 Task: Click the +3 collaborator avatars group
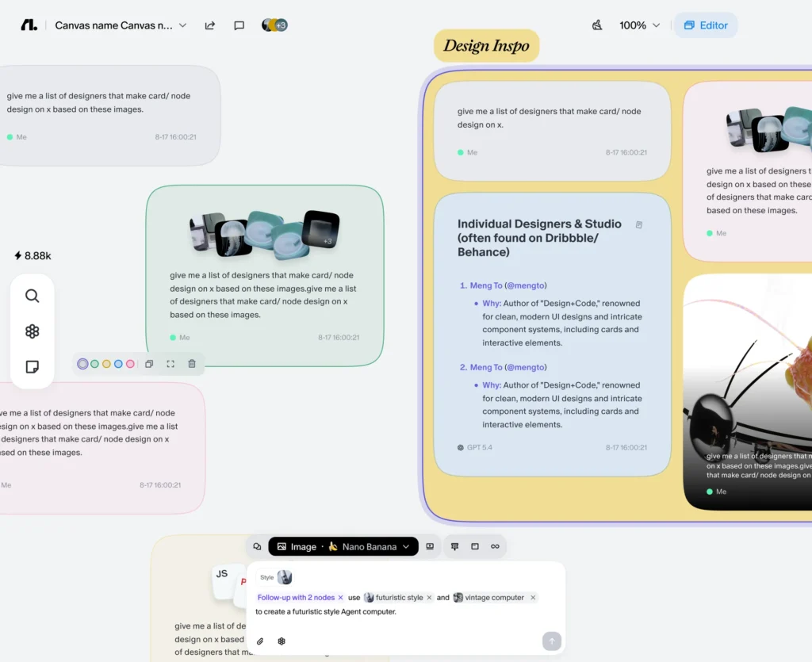[274, 25]
